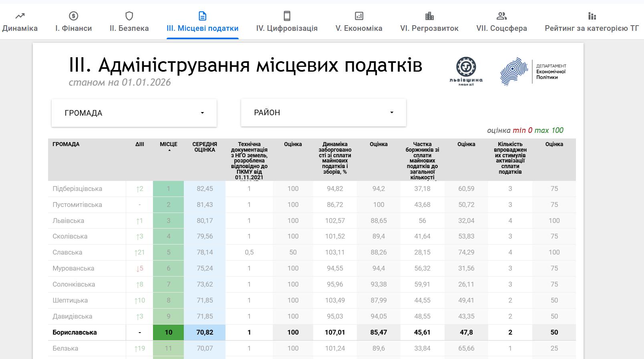Image resolution: width=644 pixels, height=359 pixels.
Task: Switch to the II. Безпека tab
Action: (129, 28)
